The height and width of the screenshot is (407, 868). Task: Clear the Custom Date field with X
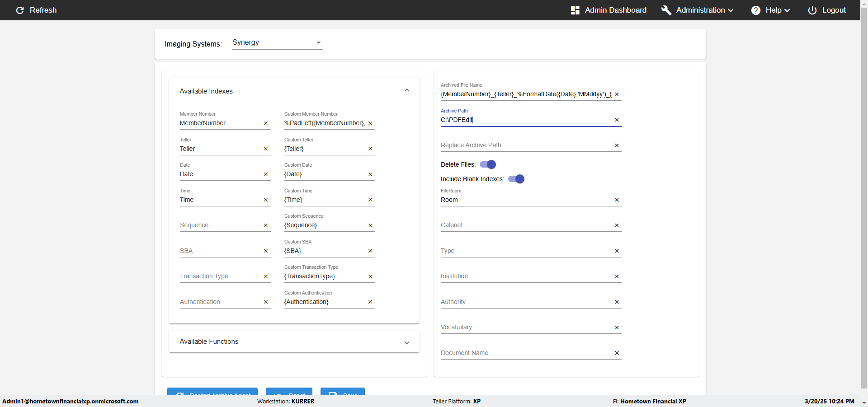[x=370, y=174]
